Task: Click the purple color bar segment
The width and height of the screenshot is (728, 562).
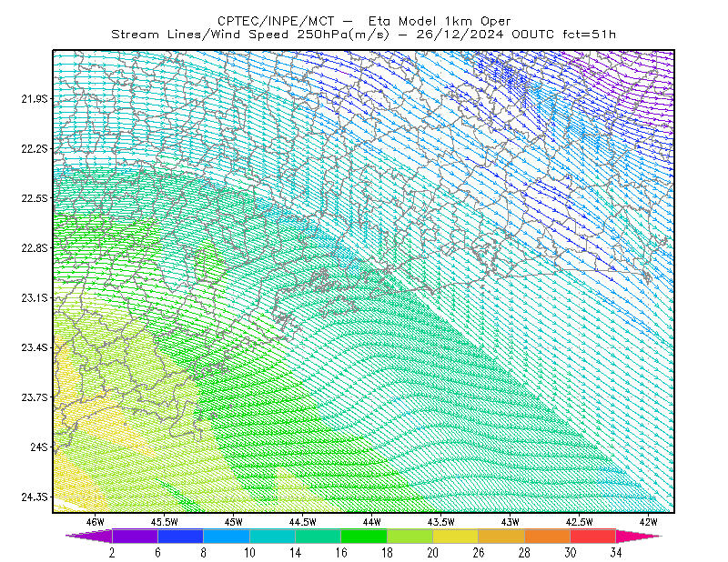Action: coord(135,536)
